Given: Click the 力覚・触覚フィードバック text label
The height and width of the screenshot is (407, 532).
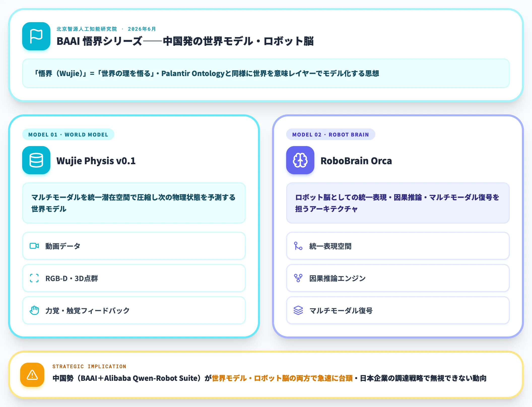Looking at the screenshot, I should pos(88,311).
